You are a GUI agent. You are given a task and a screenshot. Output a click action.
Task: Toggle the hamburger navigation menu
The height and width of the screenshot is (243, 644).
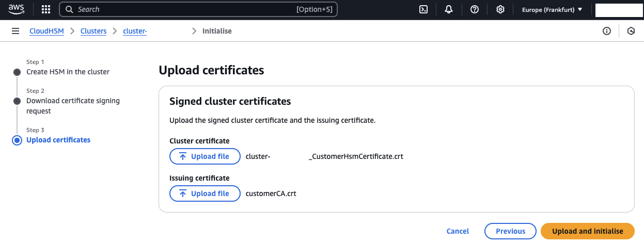pos(15,31)
